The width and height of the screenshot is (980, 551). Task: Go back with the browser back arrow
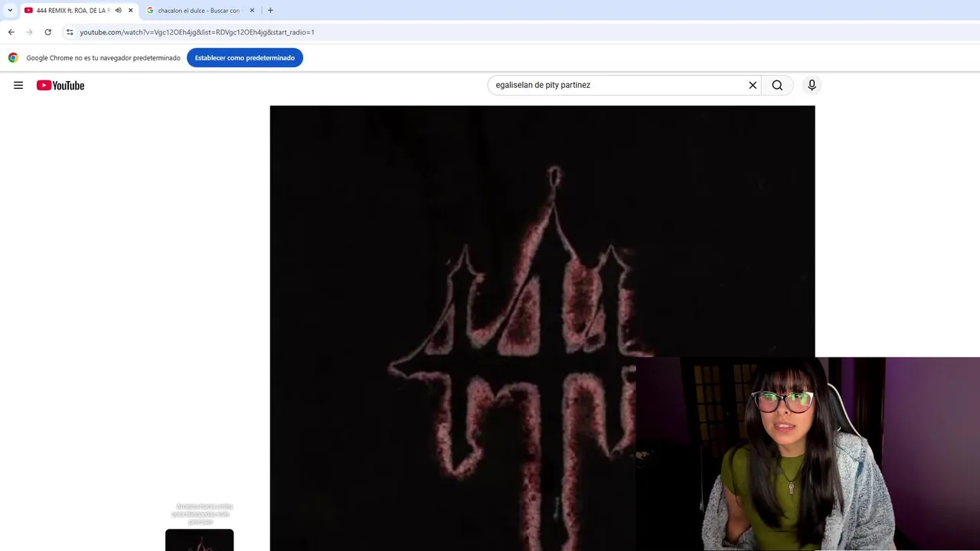pos(11,32)
